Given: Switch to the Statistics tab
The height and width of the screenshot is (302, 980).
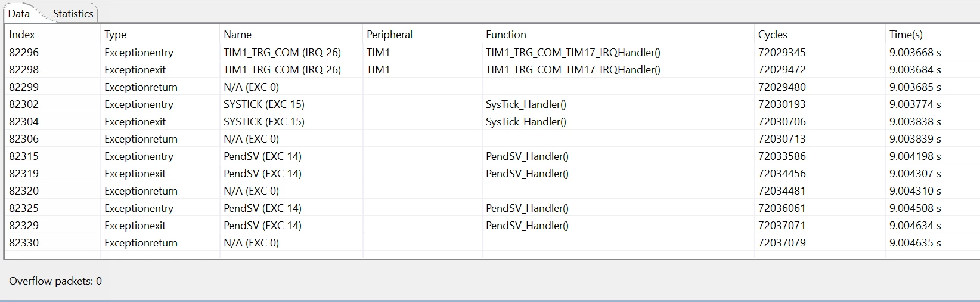Looking at the screenshot, I should (73, 13).
